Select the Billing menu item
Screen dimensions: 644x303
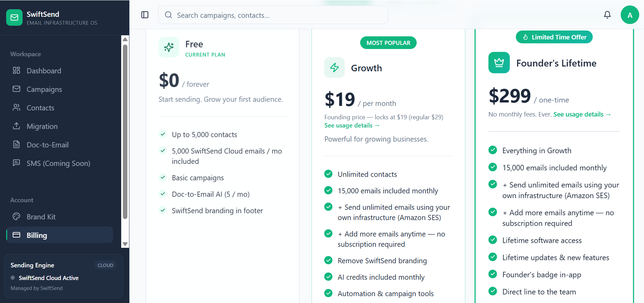click(x=60, y=235)
